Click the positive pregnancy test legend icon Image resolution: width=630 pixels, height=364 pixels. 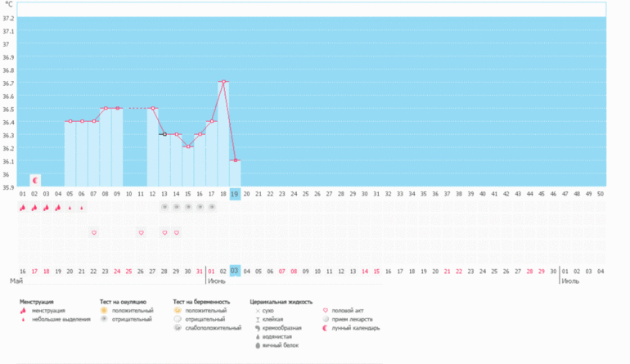[178, 311]
